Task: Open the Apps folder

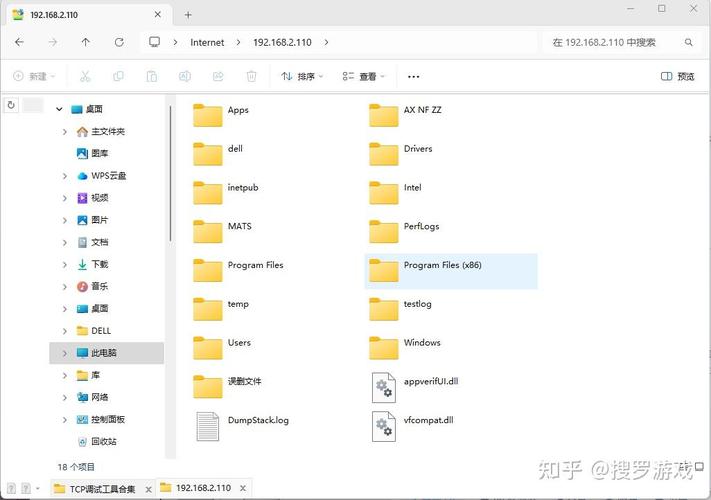Action: point(221,115)
